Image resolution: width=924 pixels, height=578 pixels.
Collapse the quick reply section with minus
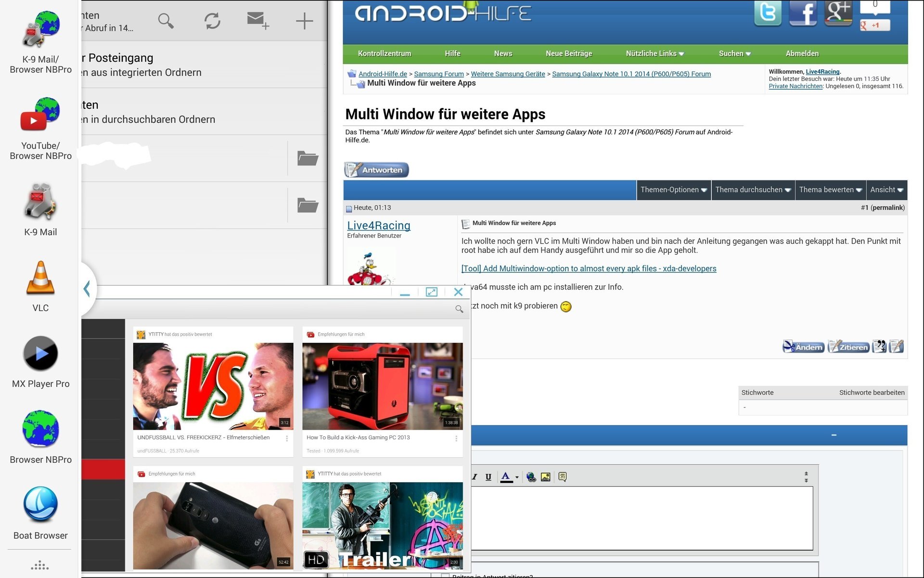point(834,435)
